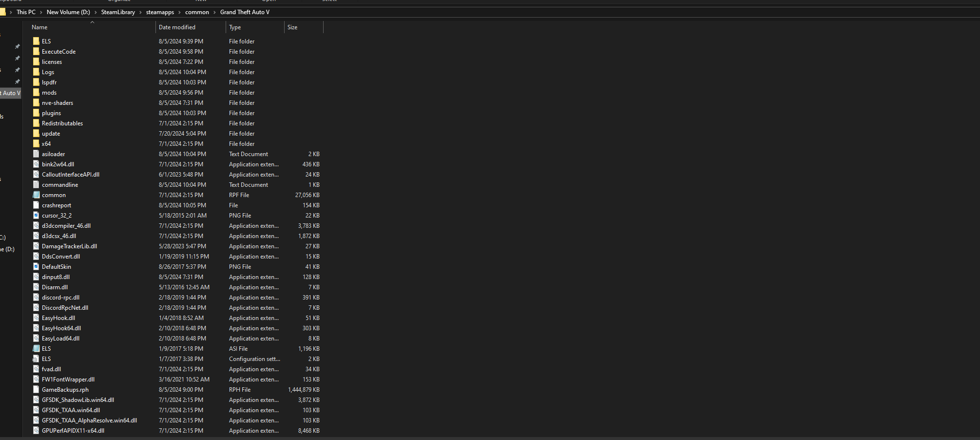The image size is (980, 440).
Task: Sort files by the Size column
Action: 304,27
